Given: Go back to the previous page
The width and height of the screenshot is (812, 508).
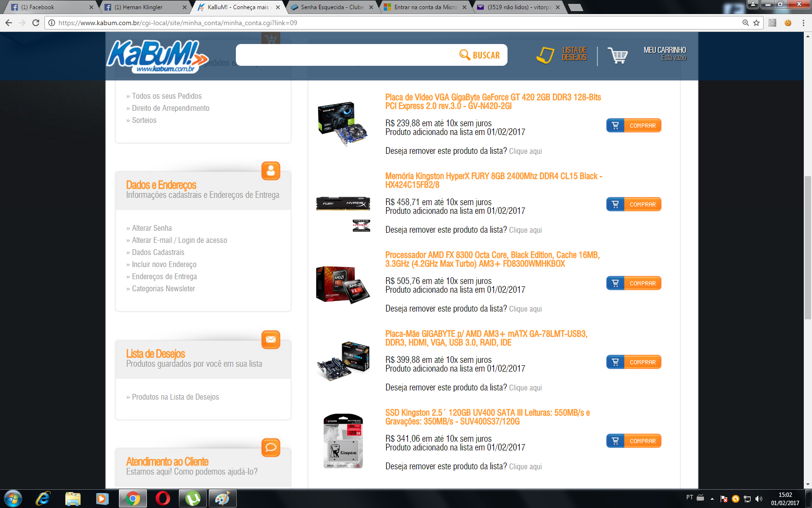Looking at the screenshot, I should [9, 23].
